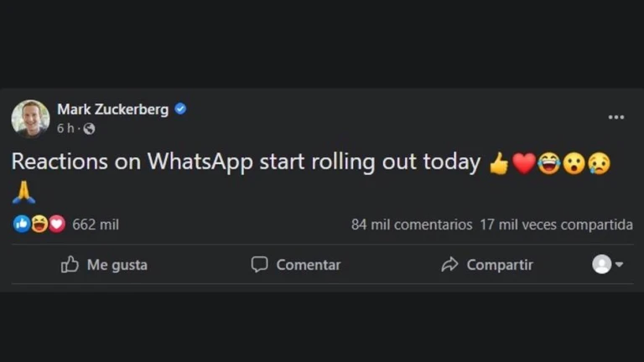
Task: Expand the profile selector dropdown arrow
Action: (619, 265)
